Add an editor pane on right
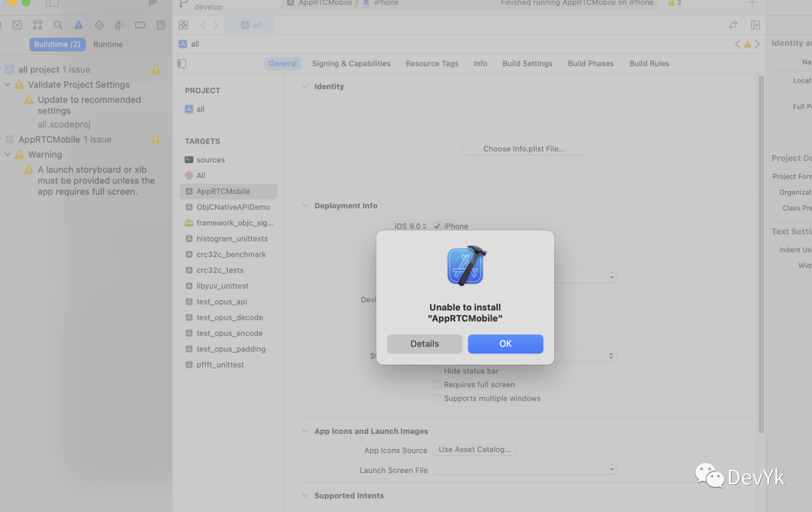 tap(756, 25)
